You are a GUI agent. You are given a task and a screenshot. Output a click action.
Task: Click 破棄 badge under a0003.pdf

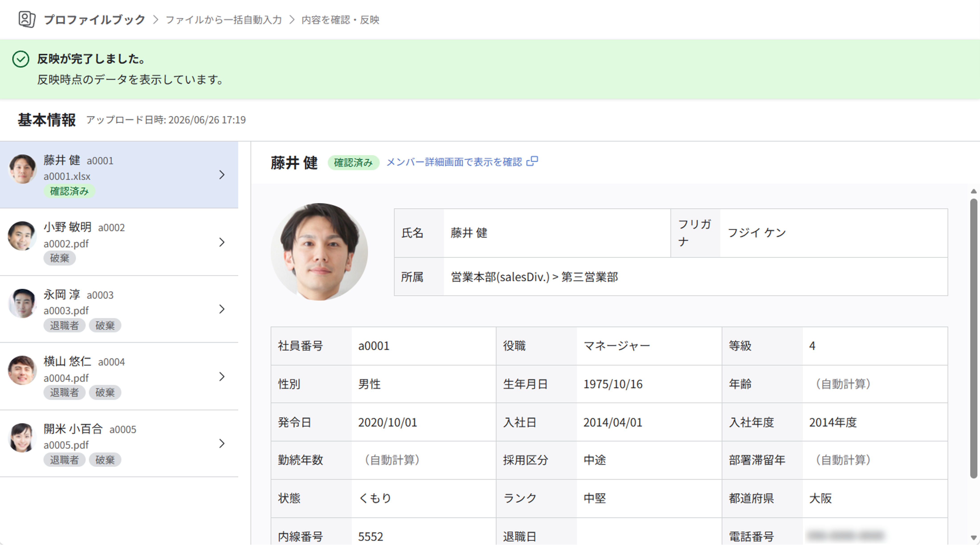(x=105, y=325)
